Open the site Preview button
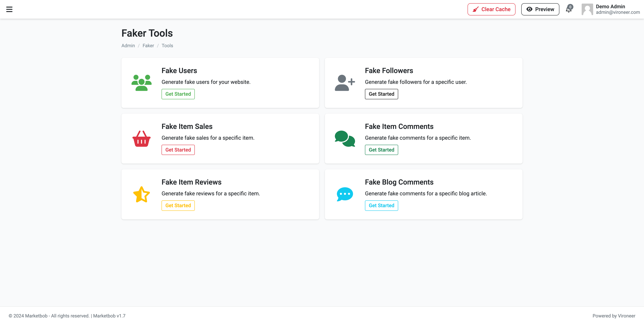The width and height of the screenshot is (644, 325). point(540,10)
